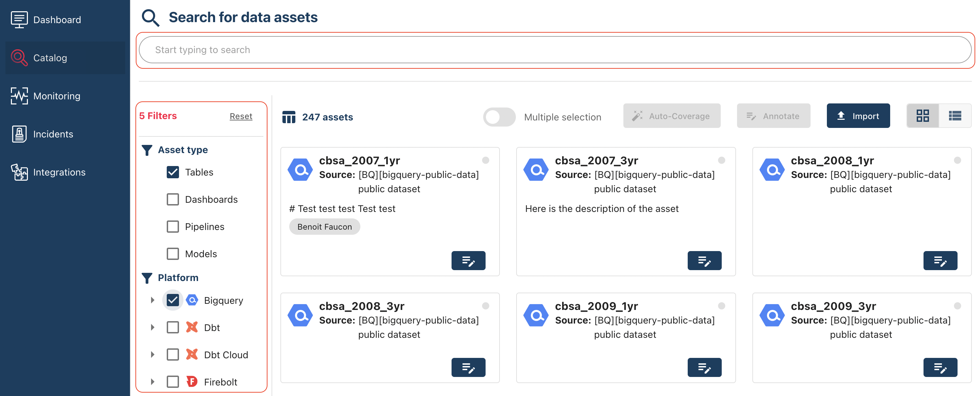Open Monitoring from the sidebar
Screen dimensions: 980x396
57,96
